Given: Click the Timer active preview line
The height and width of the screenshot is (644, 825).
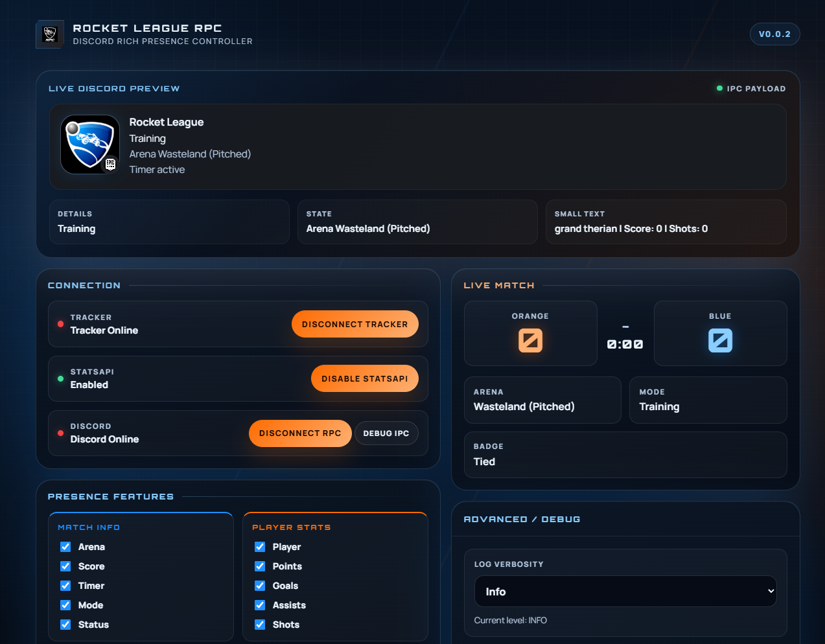Looking at the screenshot, I should pyautogui.click(x=157, y=170).
